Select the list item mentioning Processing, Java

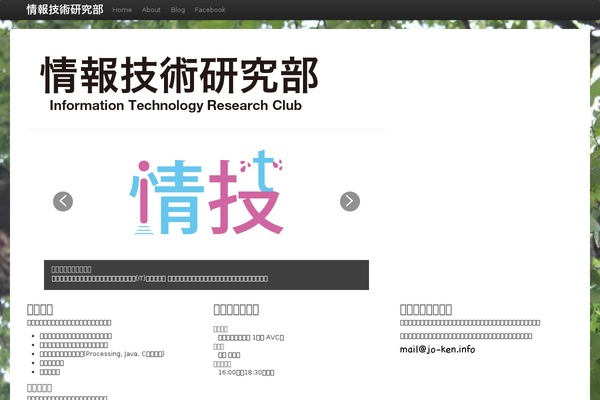point(102,354)
